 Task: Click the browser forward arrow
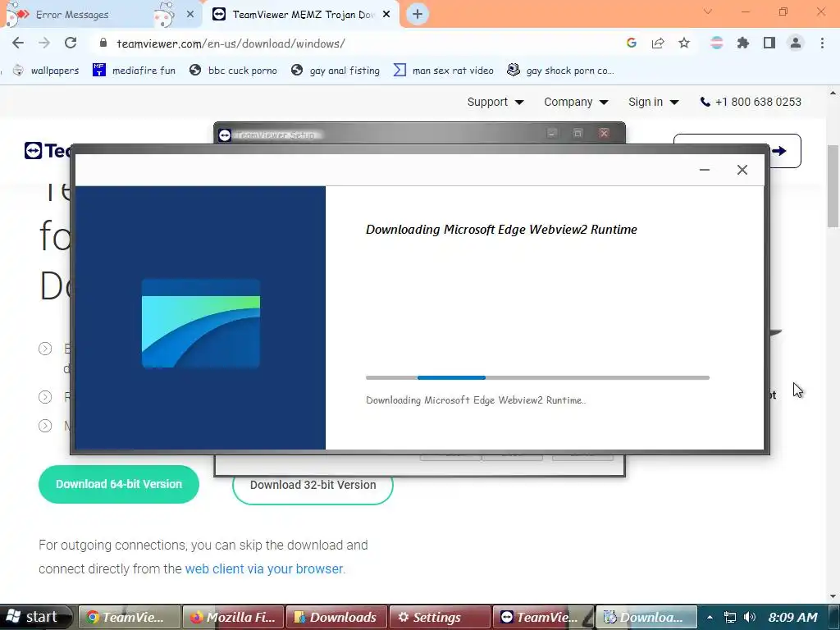pos(44,43)
